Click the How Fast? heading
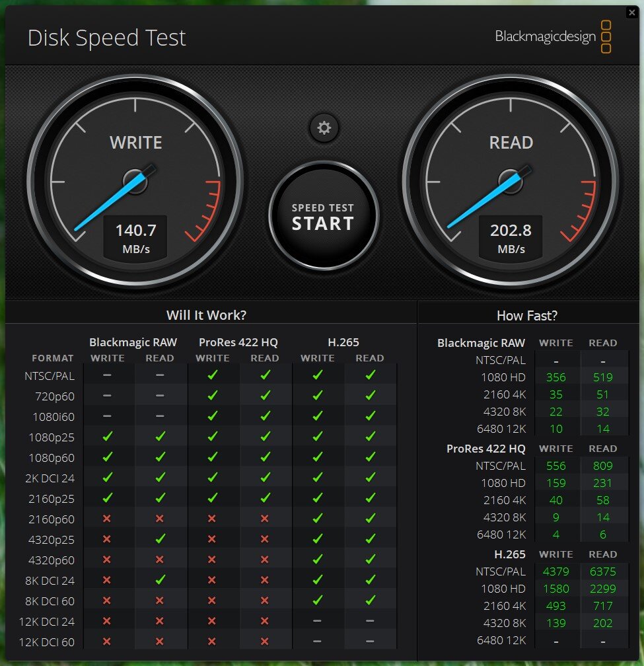This screenshot has width=644, height=666. point(527,316)
